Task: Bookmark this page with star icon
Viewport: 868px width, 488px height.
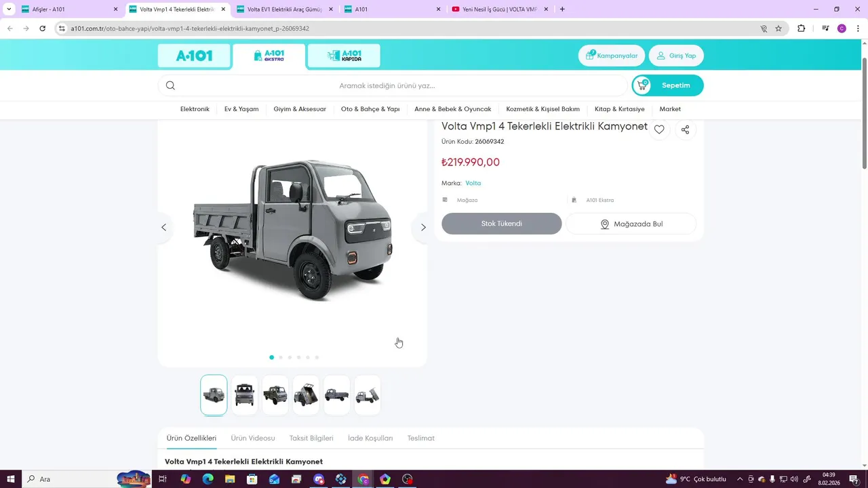Action: pyautogui.click(x=778, y=28)
